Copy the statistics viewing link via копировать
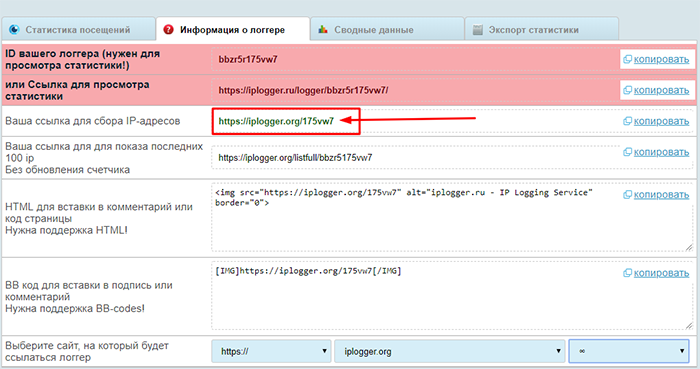Image resolution: width=700 pixels, height=369 pixels. (x=661, y=91)
